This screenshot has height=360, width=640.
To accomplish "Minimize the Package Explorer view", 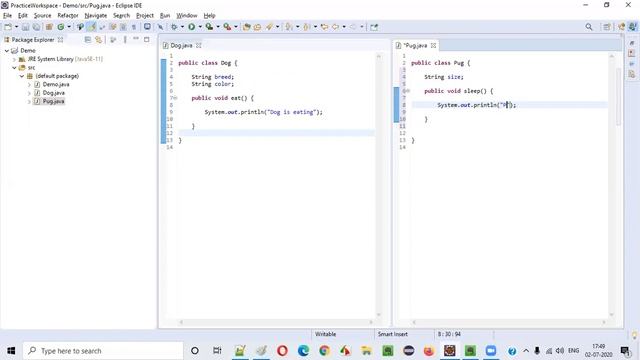I will point(136,39).
